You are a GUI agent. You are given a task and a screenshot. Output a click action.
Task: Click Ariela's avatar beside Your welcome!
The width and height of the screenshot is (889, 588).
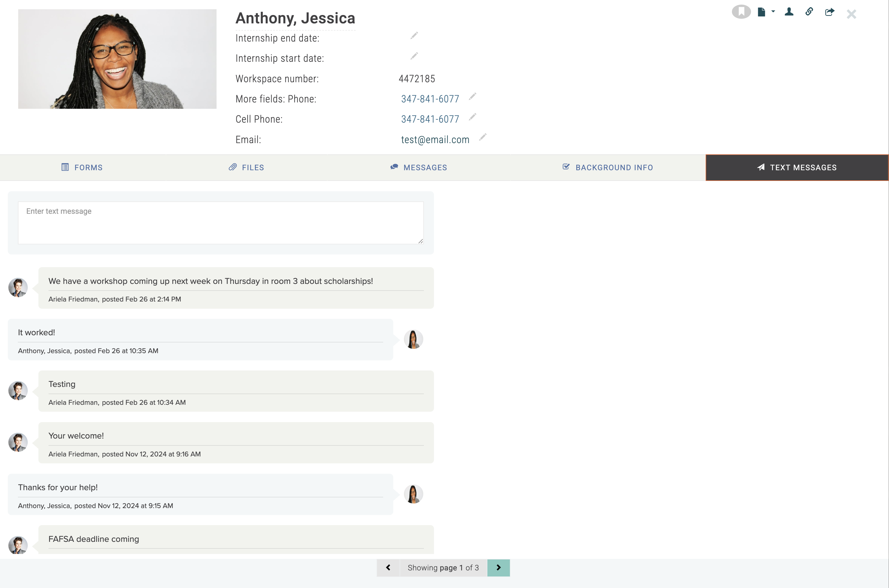[x=18, y=443]
